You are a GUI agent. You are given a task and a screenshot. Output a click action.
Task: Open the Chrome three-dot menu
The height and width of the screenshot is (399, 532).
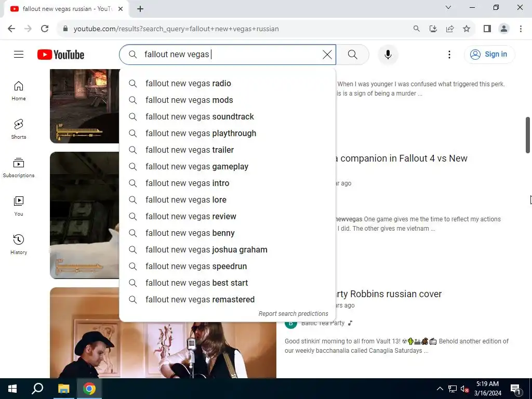pyautogui.click(x=521, y=29)
